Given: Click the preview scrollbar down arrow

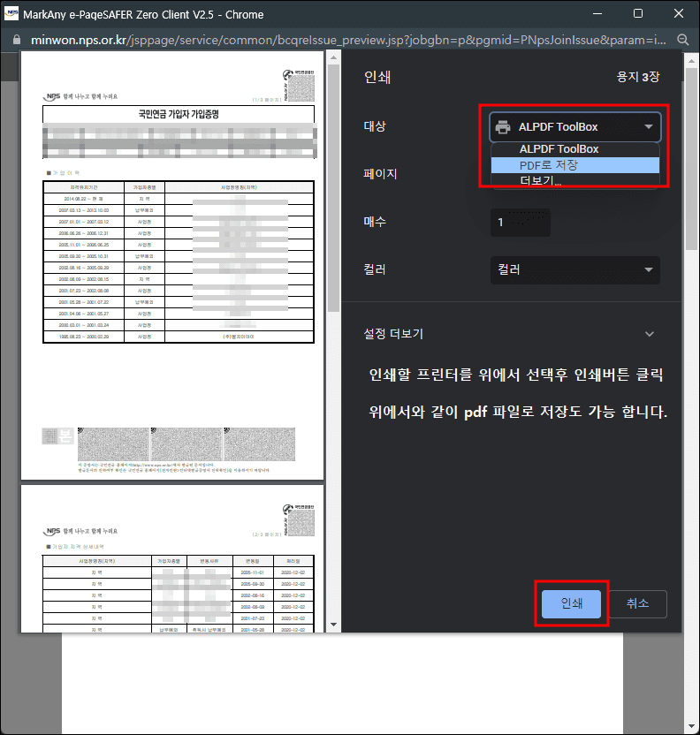Looking at the screenshot, I should tap(333, 625).
